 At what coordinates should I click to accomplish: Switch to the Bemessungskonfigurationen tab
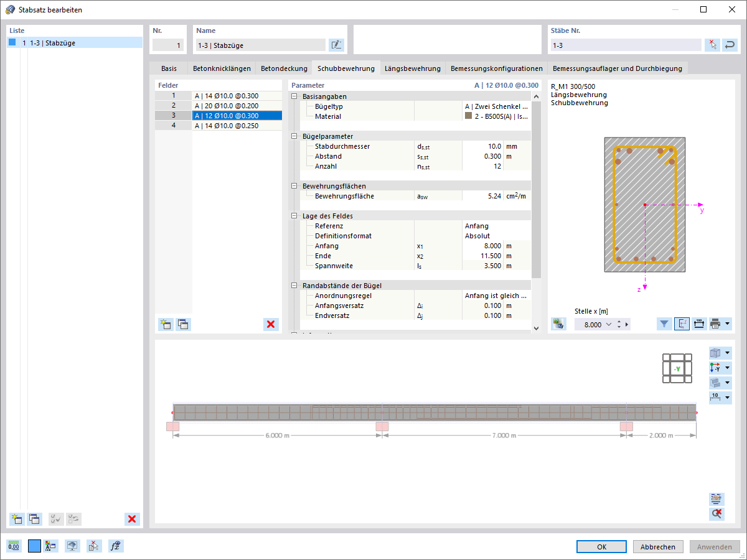497,68
